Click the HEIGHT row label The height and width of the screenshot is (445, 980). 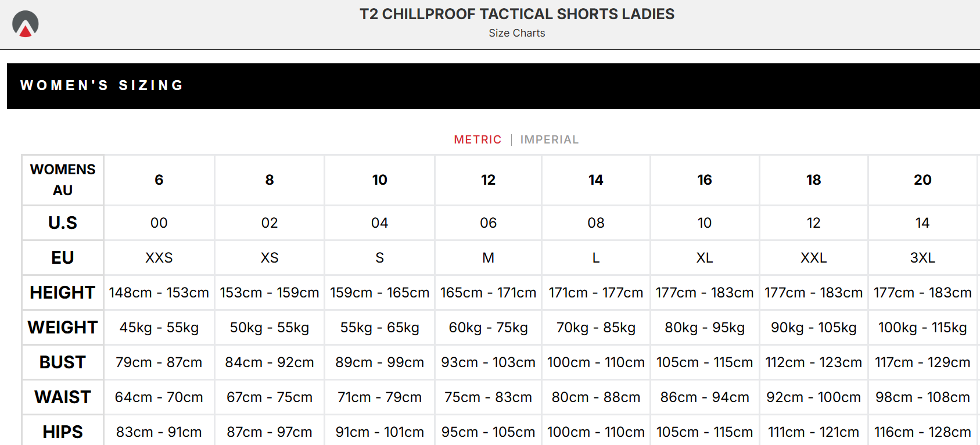pos(63,293)
